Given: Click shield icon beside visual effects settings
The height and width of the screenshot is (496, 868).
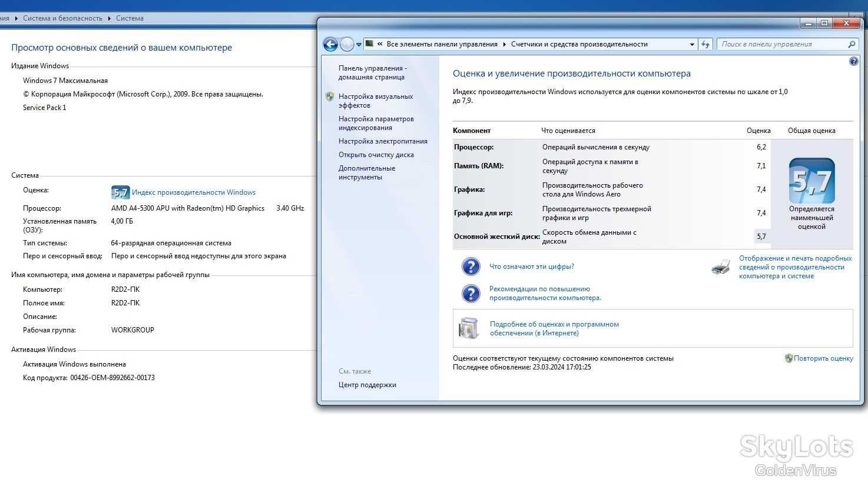Looking at the screenshot, I should coord(330,96).
